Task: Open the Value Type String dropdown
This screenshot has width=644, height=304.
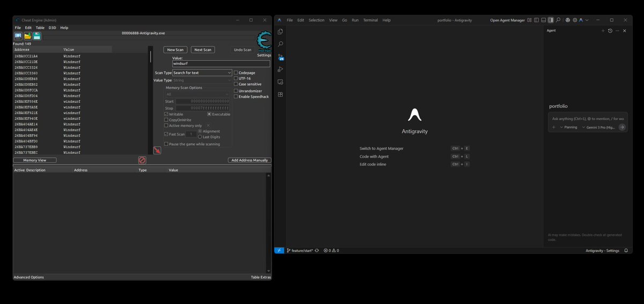Action: click(202, 80)
